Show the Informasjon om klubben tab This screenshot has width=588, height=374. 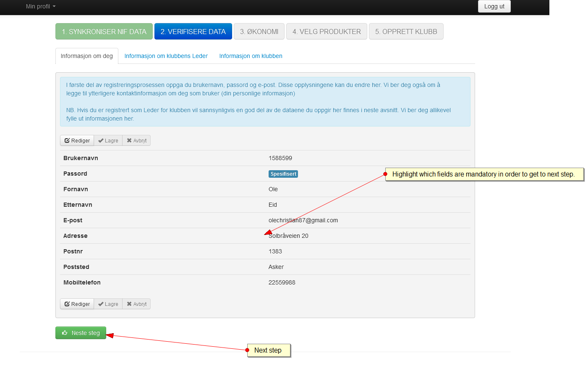[251, 56]
